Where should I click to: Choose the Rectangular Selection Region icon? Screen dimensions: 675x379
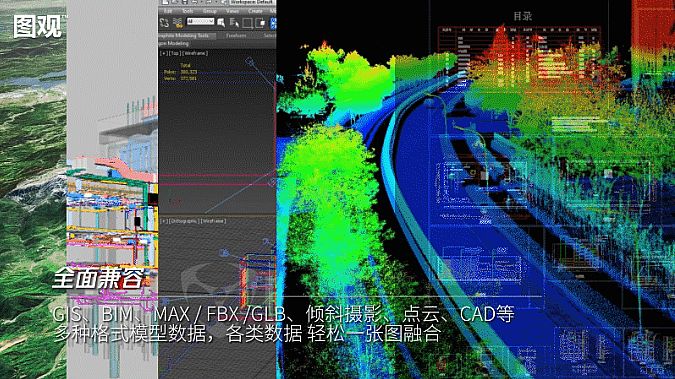(x=248, y=23)
